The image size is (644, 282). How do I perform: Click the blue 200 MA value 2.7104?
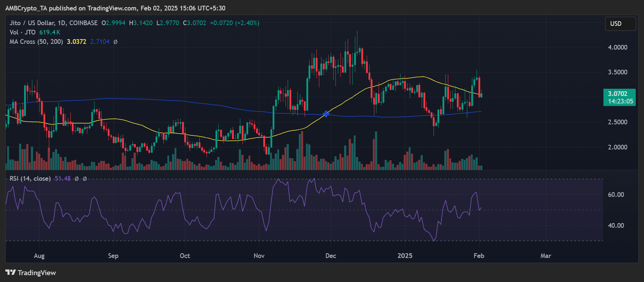100,42
